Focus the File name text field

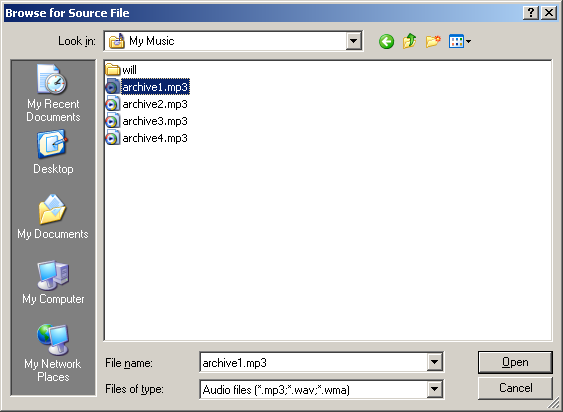313,362
